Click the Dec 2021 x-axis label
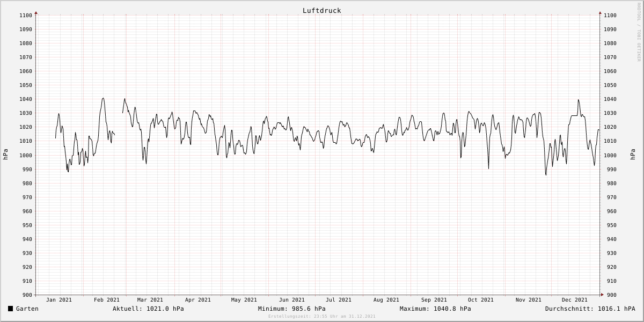 click(575, 300)
